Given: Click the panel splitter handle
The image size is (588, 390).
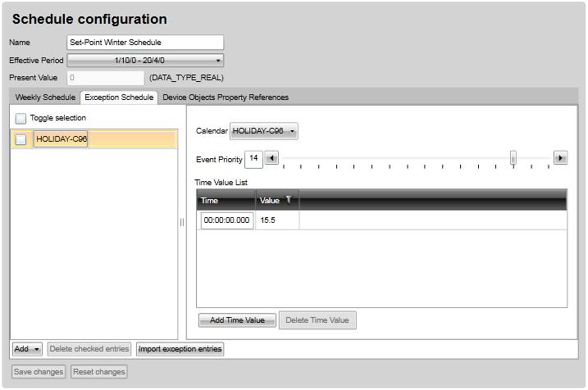Looking at the screenshot, I should (x=182, y=222).
